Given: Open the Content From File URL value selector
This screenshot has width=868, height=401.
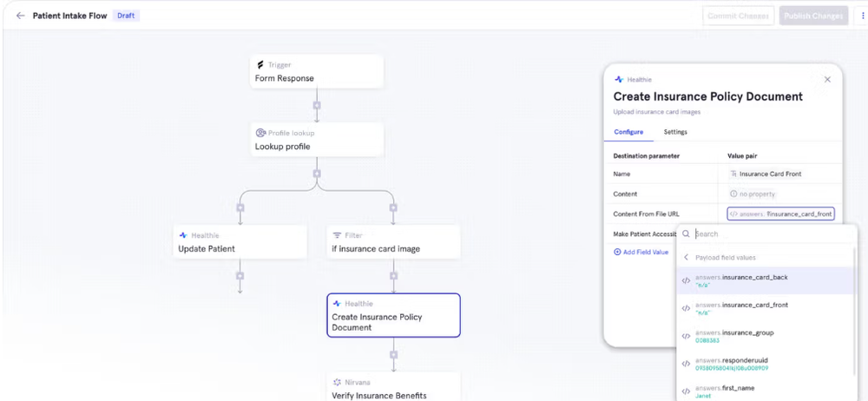Looking at the screenshot, I should point(780,214).
